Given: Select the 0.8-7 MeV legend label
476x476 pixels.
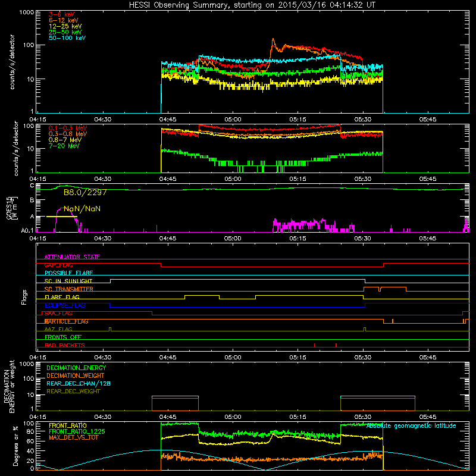Looking at the screenshot, I should pyautogui.click(x=65, y=140).
